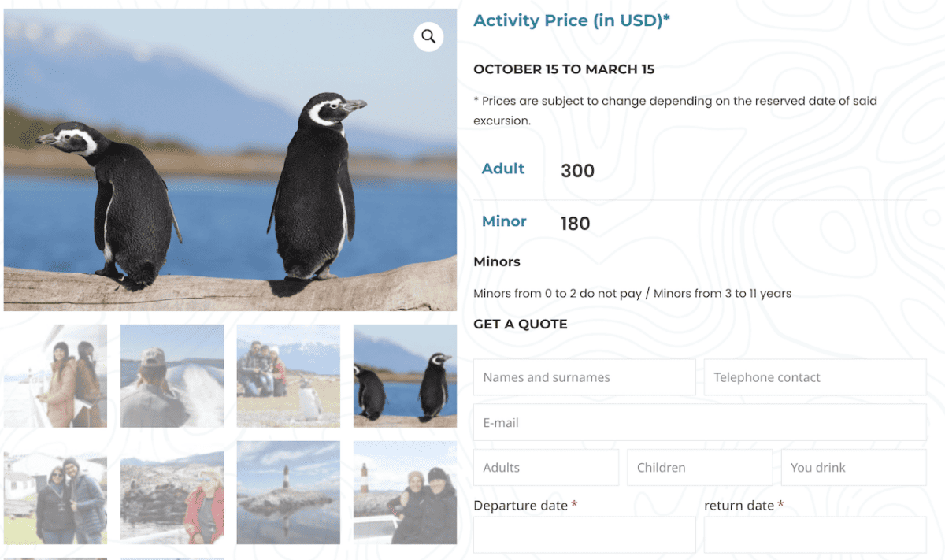Open the Departure date picker
Image resolution: width=945 pixels, height=560 pixels.
584,534
